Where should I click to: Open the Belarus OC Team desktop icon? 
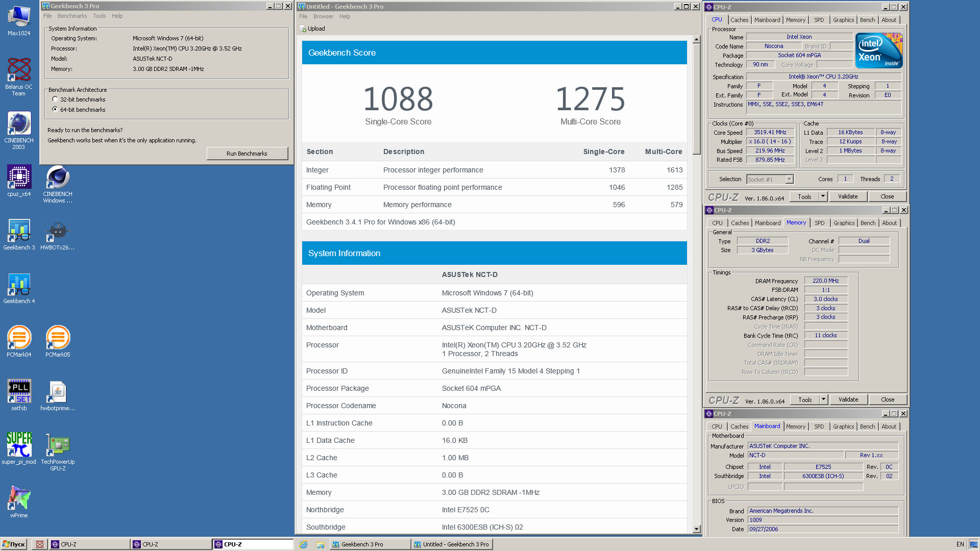[x=19, y=77]
